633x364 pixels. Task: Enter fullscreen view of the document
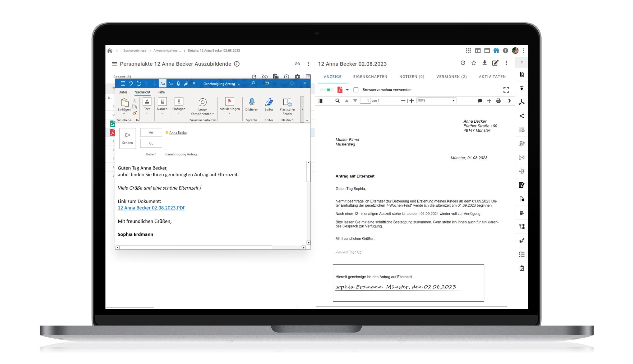[x=506, y=90]
